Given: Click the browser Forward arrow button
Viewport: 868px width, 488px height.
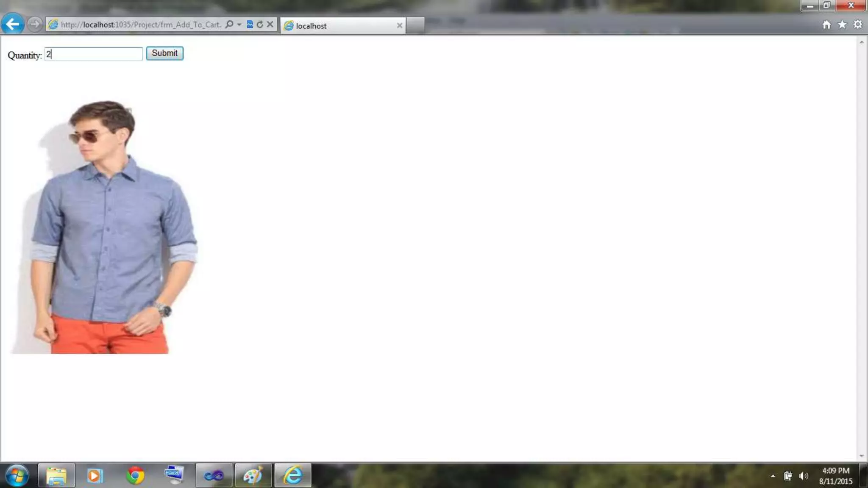Looking at the screenshot, I should click(35, 24).
